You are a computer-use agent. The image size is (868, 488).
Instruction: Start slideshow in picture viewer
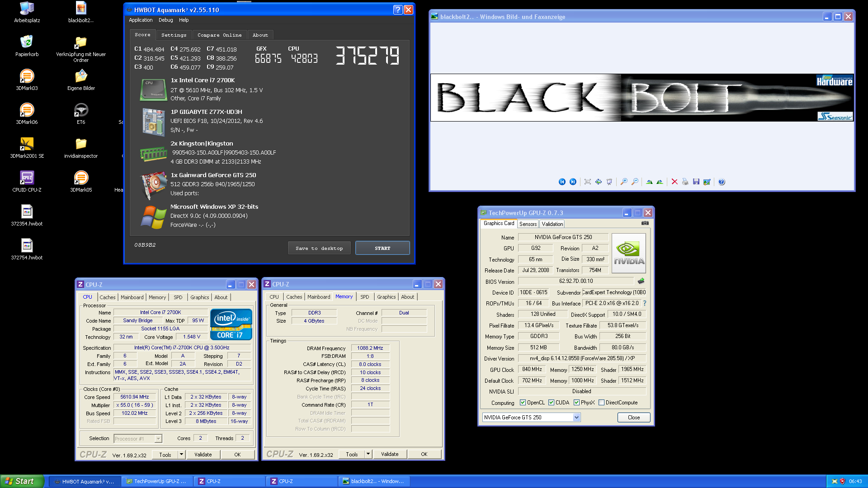pos(609,182)
